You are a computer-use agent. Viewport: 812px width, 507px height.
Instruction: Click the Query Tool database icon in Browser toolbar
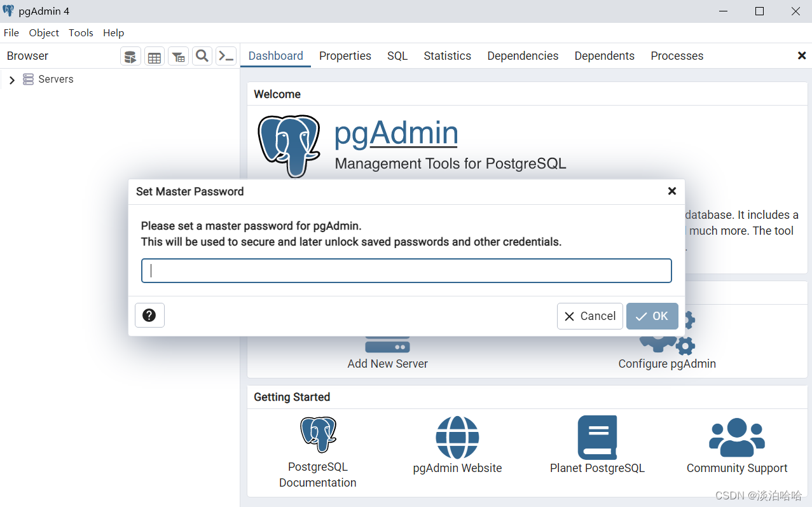point(130,56)
